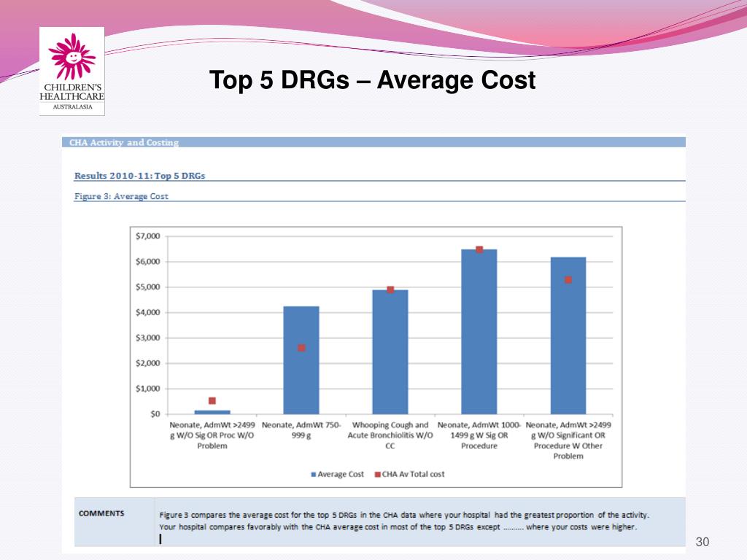Select the blue bar for Whooping Cough and Acute Bronchiolitis
Screen dimensions: 747x560
pos(390,352)
